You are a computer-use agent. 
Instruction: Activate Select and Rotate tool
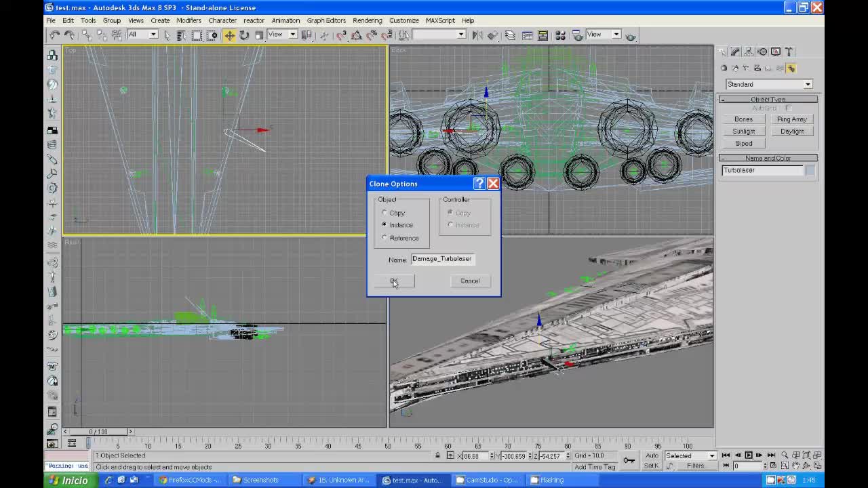pos(244,35)
